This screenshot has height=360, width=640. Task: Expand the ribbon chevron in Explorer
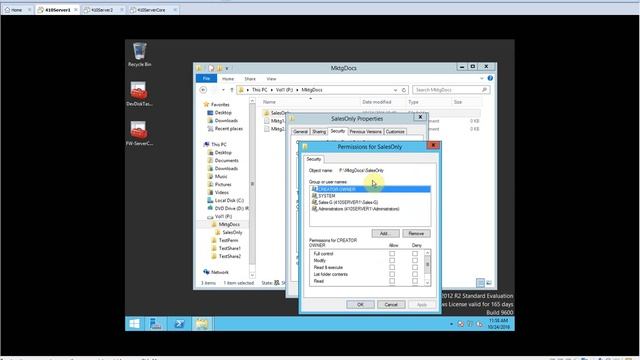point(482,78)
